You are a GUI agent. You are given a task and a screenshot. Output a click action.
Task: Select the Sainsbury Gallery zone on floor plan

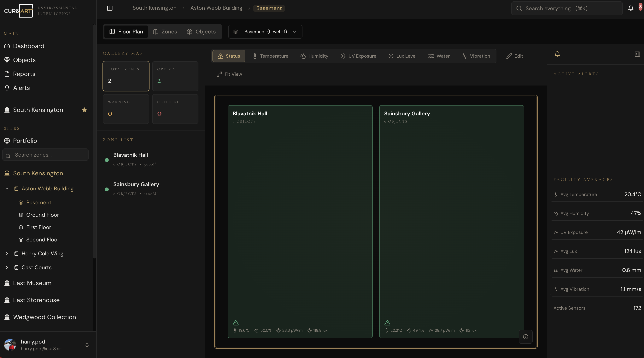pos(452,222)
